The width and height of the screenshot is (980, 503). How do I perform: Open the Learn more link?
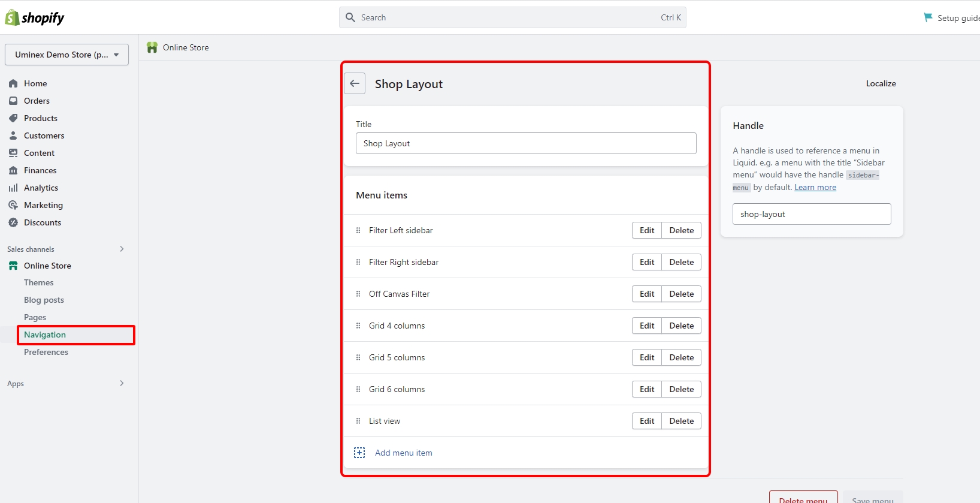(815, 187)
